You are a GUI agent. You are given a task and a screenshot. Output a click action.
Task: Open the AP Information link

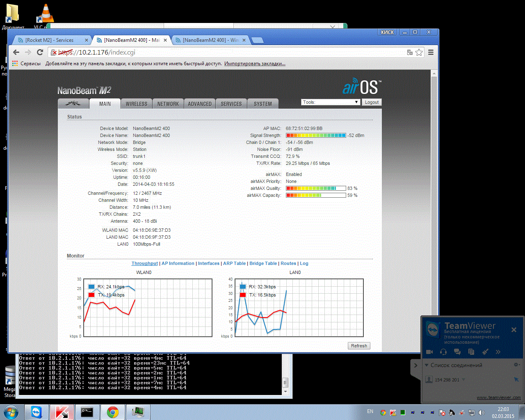[178, 263]
